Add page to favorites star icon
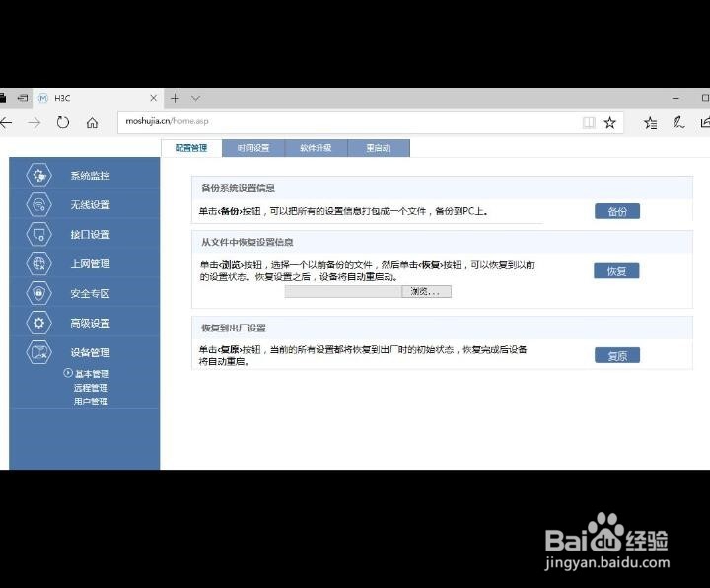 point(610,122)
